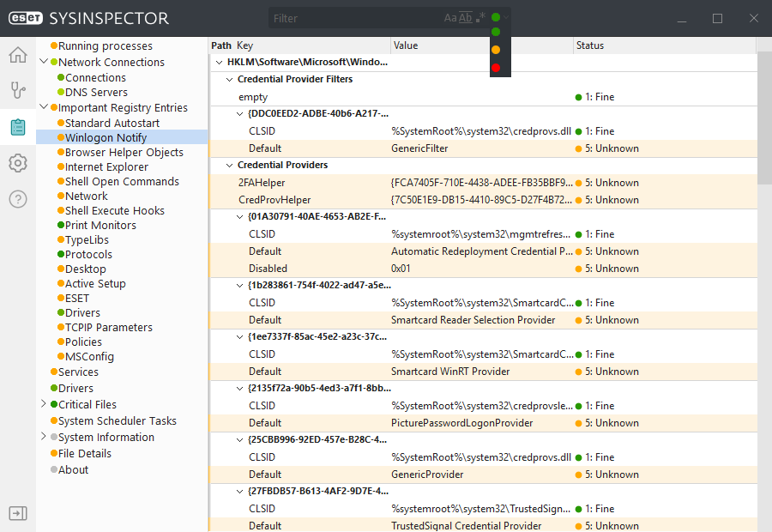The image size is (772, 532).
Task: Click the stethoscope icon in the sidebar
Action: pos(18,91)
